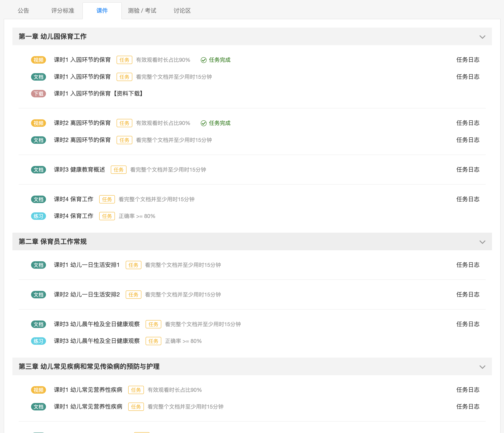This screenshot has height=433, width=504.
Task: Open the 评分标准 tab
Action: (x=63, y=11)
